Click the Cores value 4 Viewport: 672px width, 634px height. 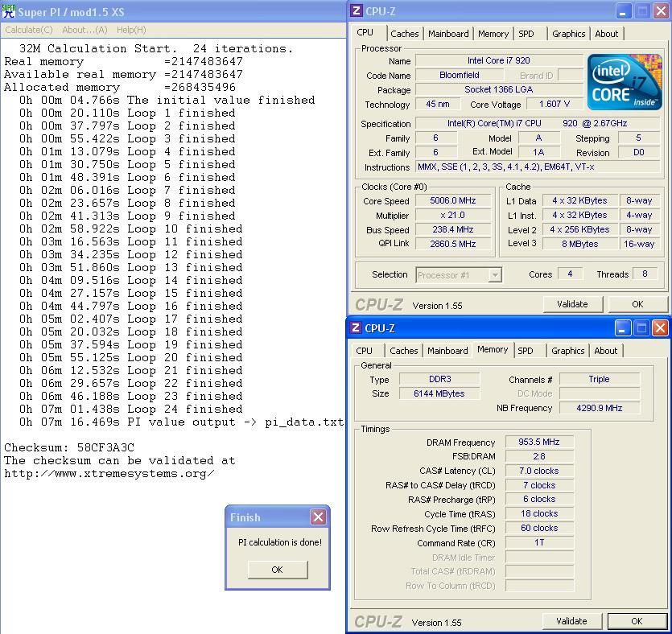(x=570, y=274)
